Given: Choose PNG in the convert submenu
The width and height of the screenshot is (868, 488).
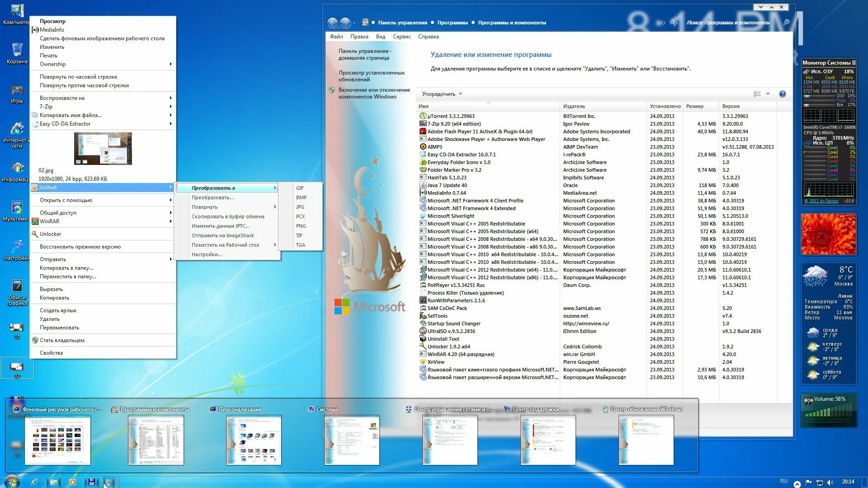Looking at the screenshot, I should pos(301,226).
